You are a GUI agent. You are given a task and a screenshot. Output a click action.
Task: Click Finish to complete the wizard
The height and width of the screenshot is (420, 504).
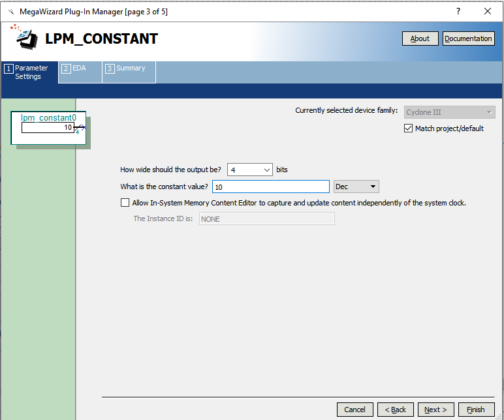click(475, 410)
